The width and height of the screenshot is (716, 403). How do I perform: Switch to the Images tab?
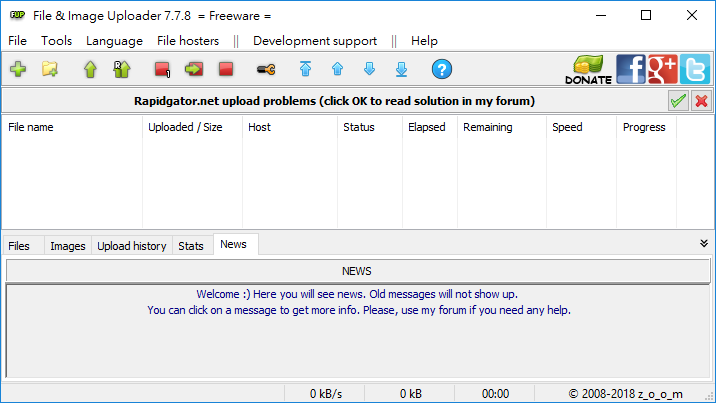pos(68,246)
